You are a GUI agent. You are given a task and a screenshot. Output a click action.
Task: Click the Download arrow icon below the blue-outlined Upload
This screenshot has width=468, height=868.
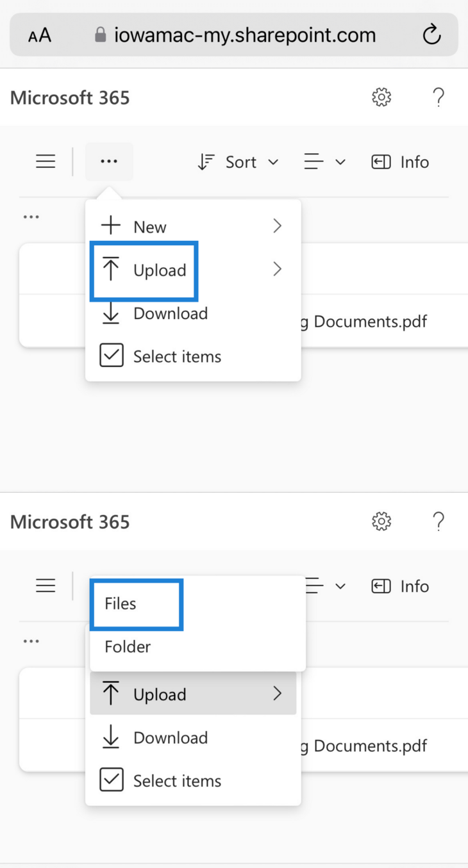[111, 314]
